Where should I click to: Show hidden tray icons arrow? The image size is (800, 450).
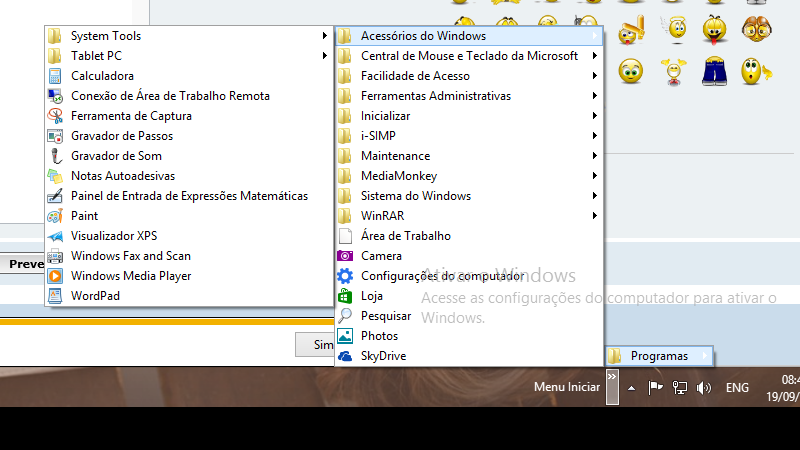[632, 388]
